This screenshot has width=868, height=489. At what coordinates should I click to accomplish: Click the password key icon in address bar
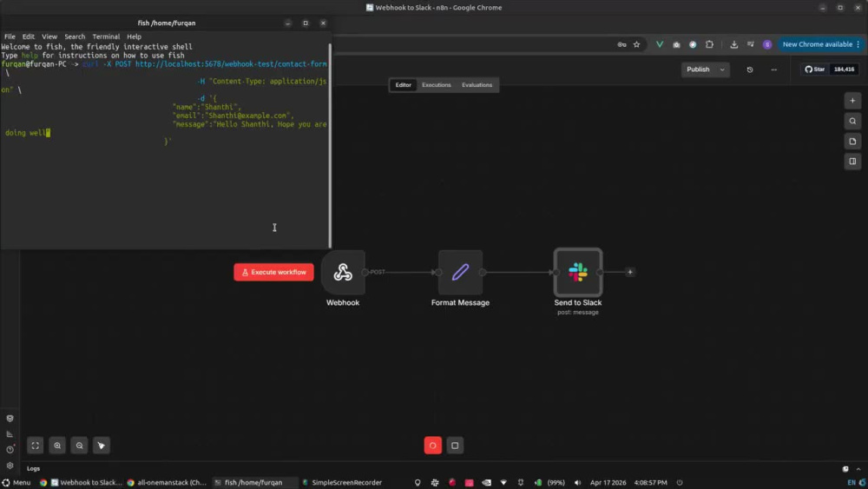(621, 44)
